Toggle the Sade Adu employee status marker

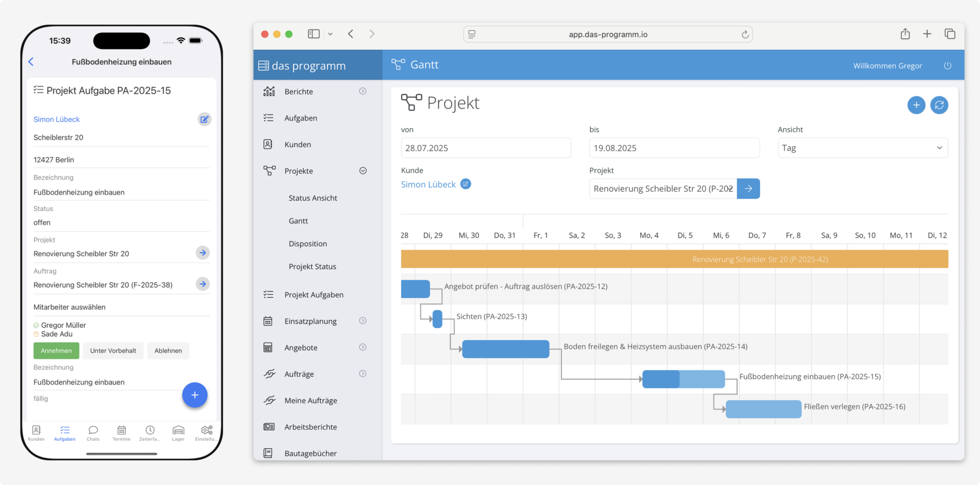[x=36, y=334]
